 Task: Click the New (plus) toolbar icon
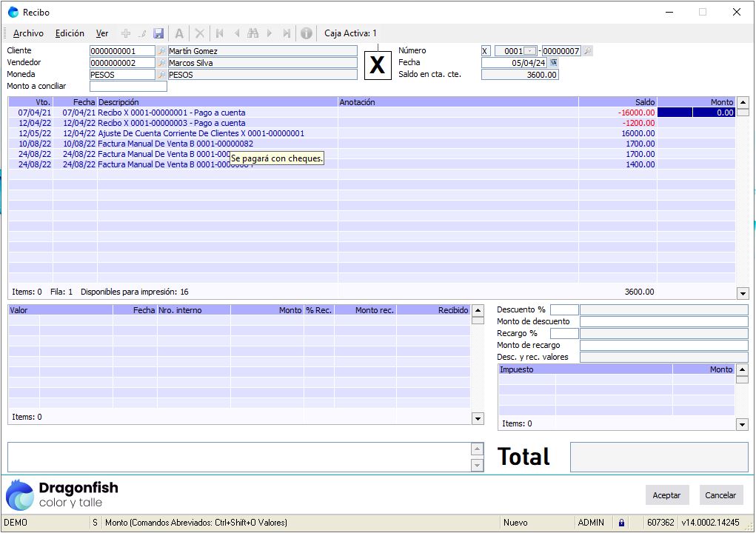tap(126, 33)
